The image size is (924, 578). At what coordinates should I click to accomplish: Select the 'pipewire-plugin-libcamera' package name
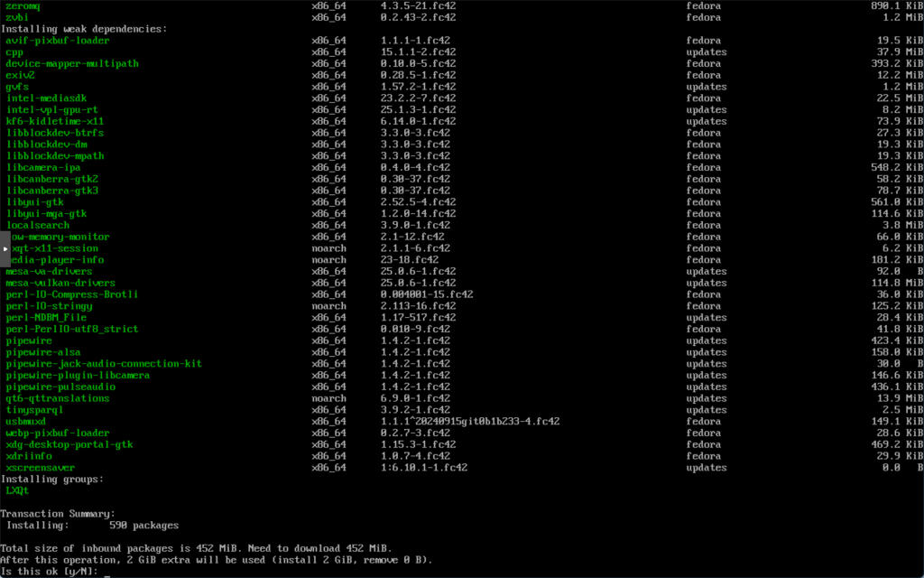[x=78, y=375]
